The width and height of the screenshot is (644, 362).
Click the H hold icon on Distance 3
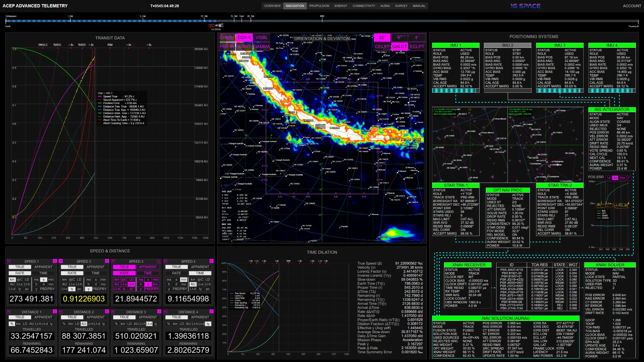[x=113, y=311]
